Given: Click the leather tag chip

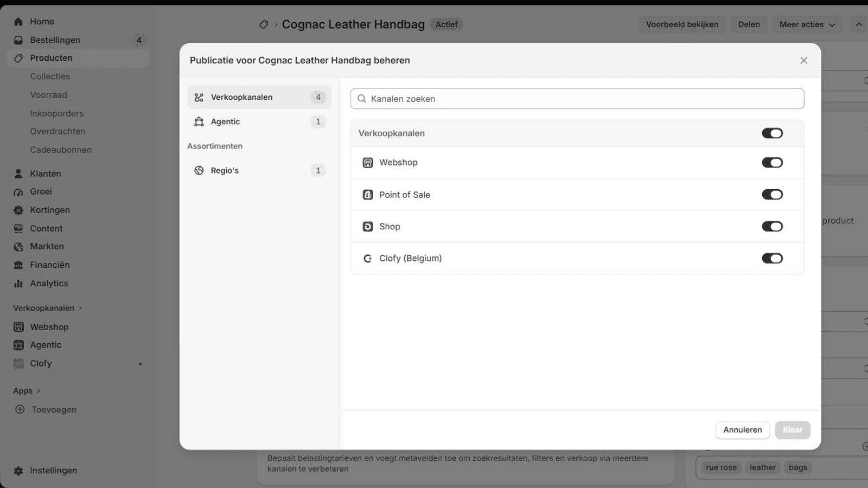Looking at the screenshot, I should (762, 467).
